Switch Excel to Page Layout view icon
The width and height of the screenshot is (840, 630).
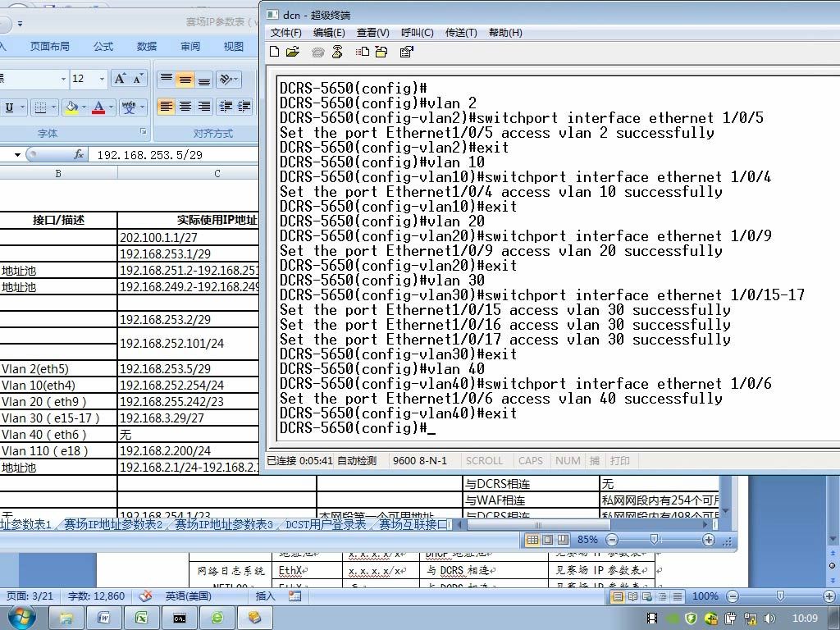coord(547,540)
